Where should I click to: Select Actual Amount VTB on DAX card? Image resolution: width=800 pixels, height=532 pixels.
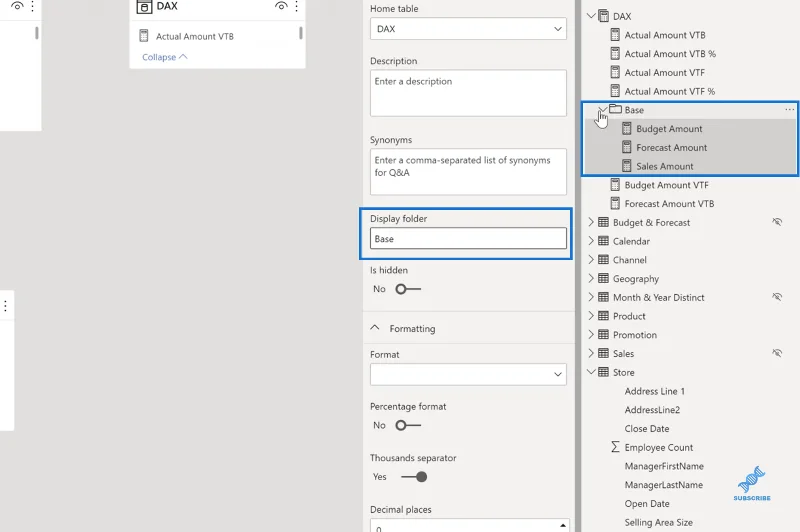[x=194, y=36]
